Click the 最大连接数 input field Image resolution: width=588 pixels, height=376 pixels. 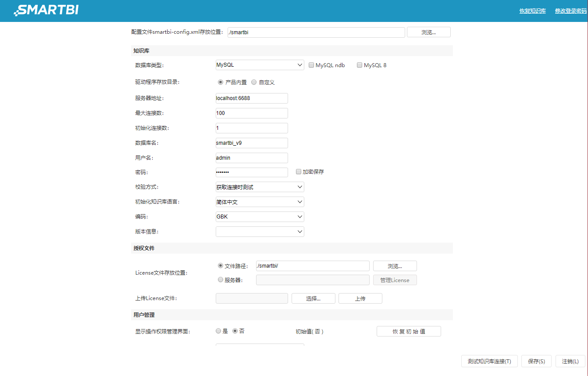252,113
